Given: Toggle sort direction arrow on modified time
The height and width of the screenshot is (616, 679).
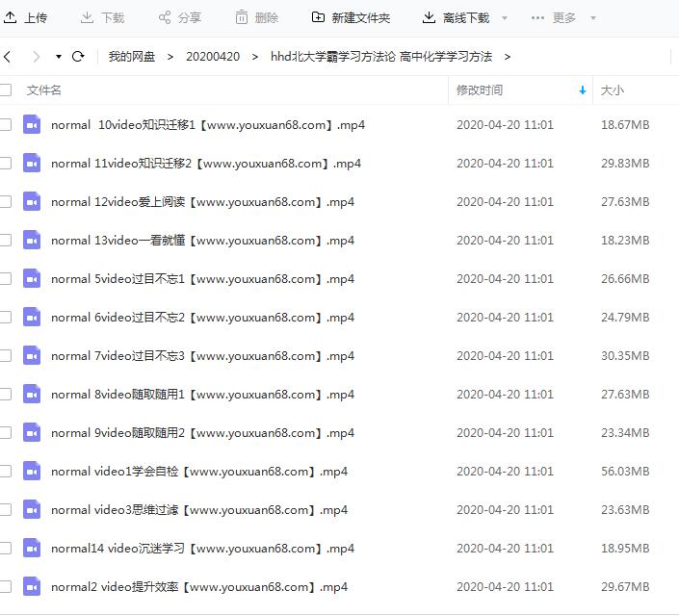Looking at the screenshot, I should click(583, 90).
